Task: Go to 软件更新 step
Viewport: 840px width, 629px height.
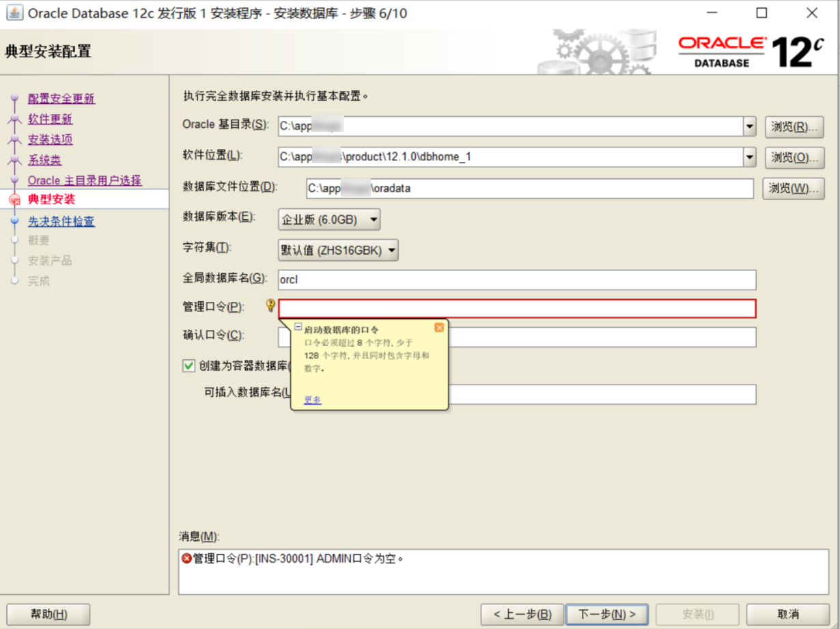Action: [x=50, y=119]
